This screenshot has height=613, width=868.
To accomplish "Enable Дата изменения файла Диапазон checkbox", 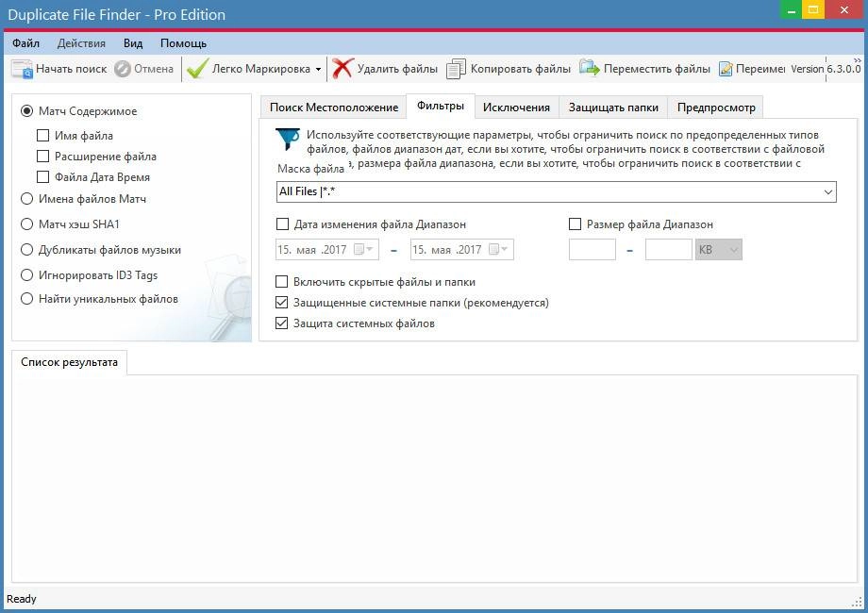I will [282, 224].
